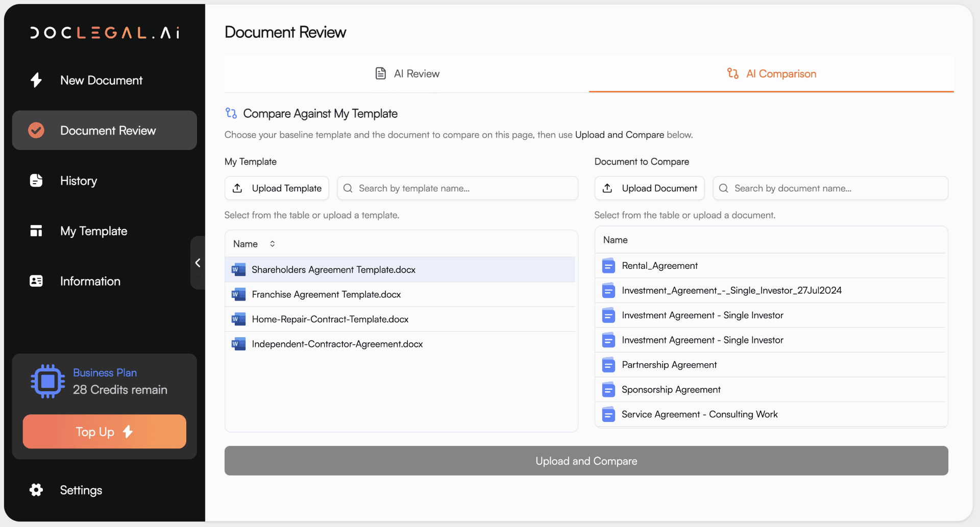Open the History page

pyautogui.click(x=105, y=181)
